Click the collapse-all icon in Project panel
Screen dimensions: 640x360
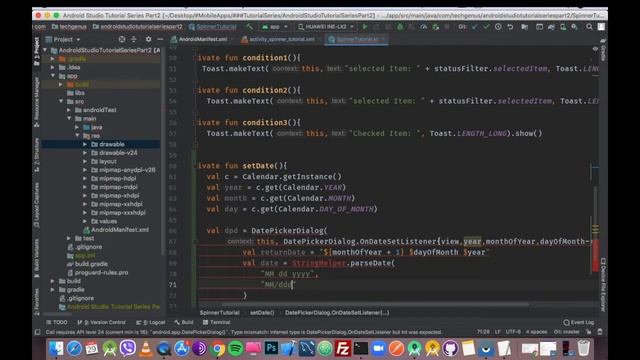pos(133,40)
